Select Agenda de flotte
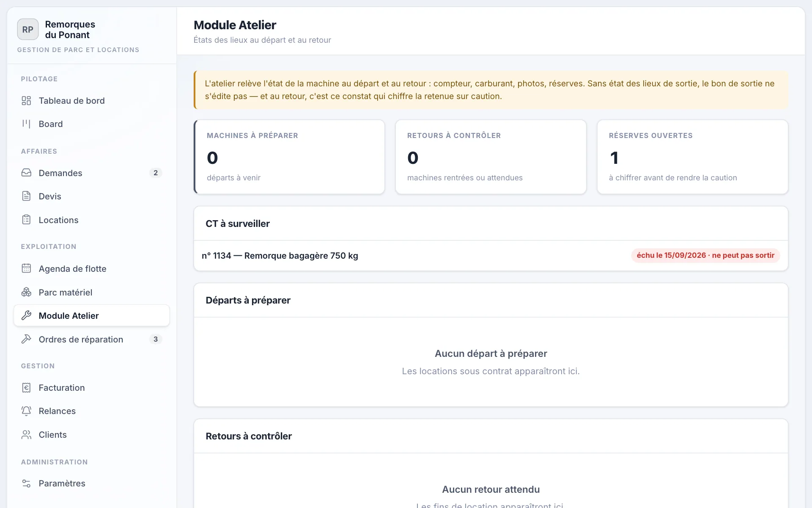812x508 pixels. [x=92, y=268]
